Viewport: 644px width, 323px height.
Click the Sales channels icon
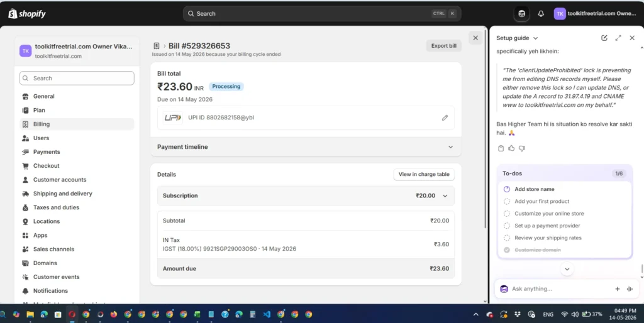pos(25,249)
